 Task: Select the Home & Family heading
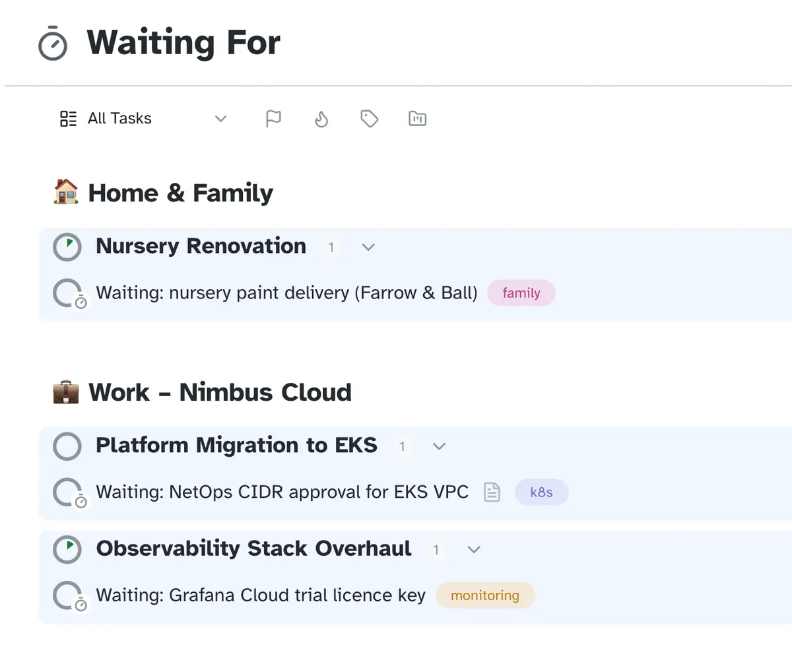180,193
